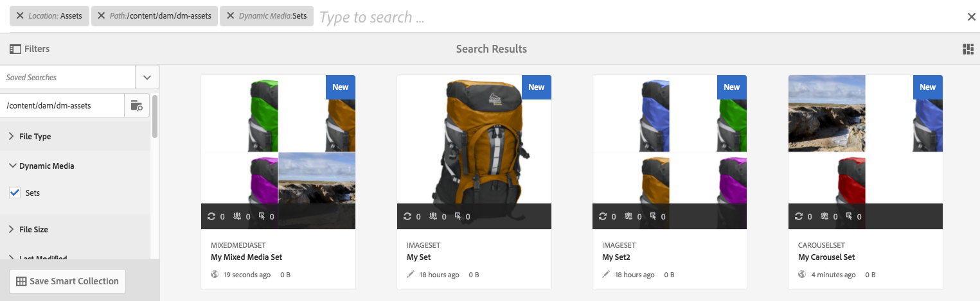Select the My Carousel Set title
This screenshot has height=301, width=980.
pyautogui.click(x=826, y=257)
